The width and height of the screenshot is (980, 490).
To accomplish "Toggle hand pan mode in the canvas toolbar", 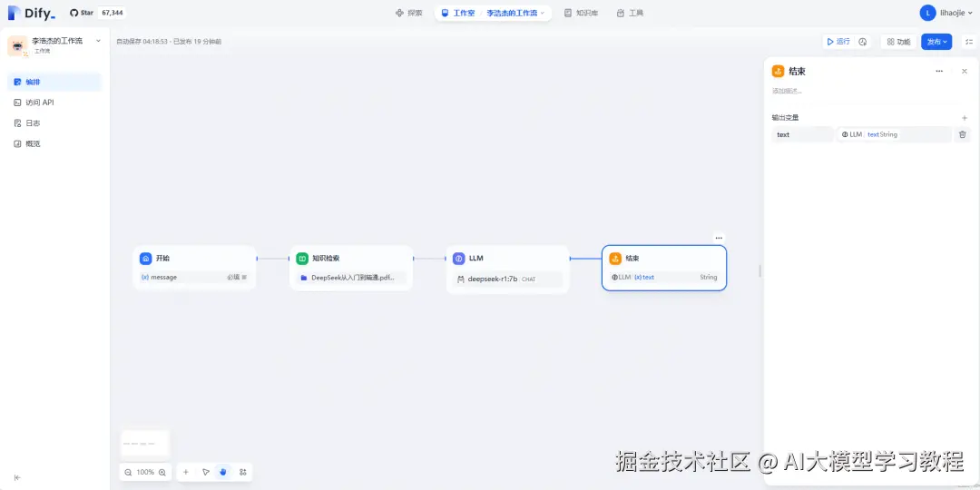I will [223, 472].
